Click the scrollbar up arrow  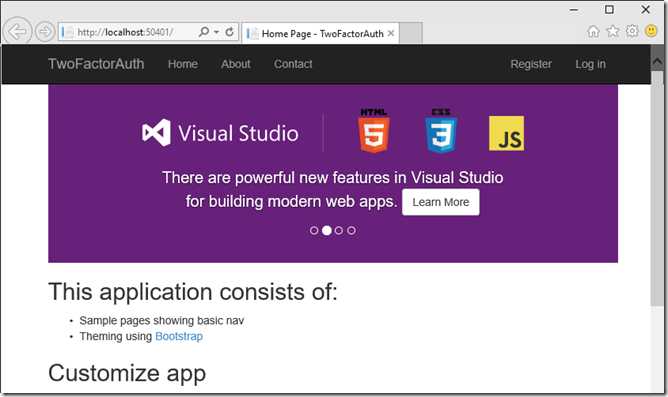(657, 63)
